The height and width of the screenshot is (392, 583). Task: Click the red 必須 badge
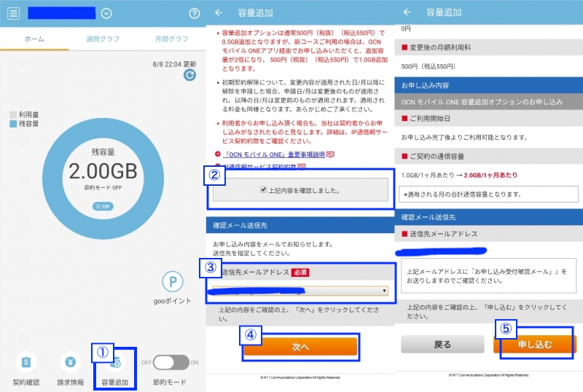click(x=300, y=273)
